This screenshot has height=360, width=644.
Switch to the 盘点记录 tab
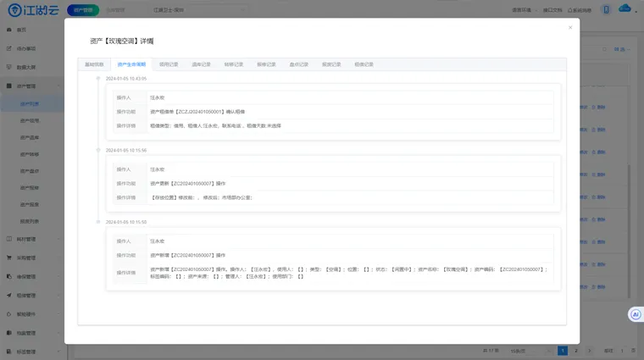[298, 64]
